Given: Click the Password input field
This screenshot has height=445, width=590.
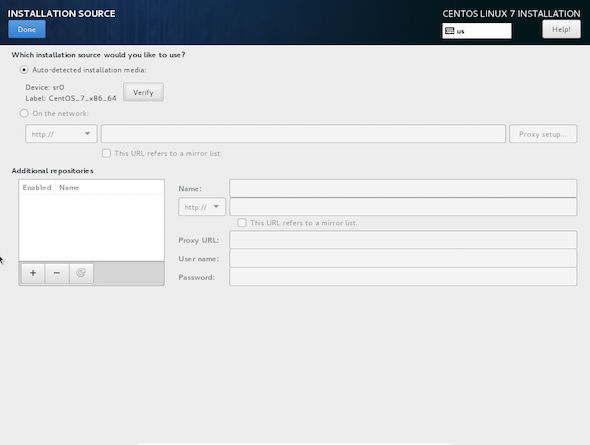Looking at the screenshot, I should (403, 277).
